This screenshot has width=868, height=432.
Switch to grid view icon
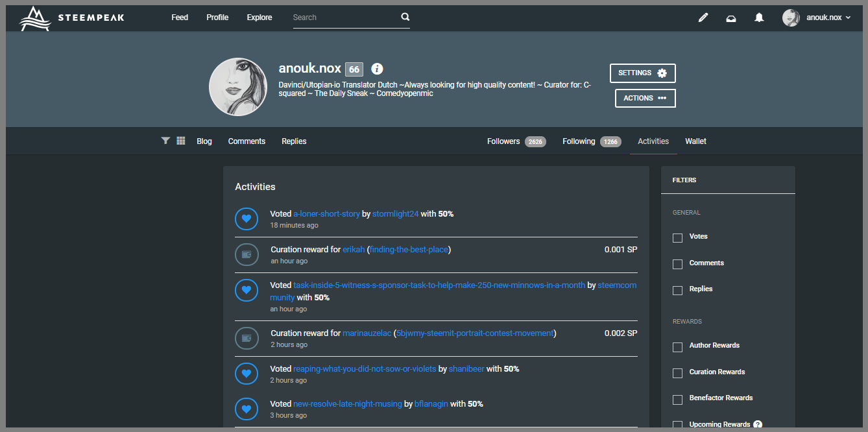(x=181, y=141)
